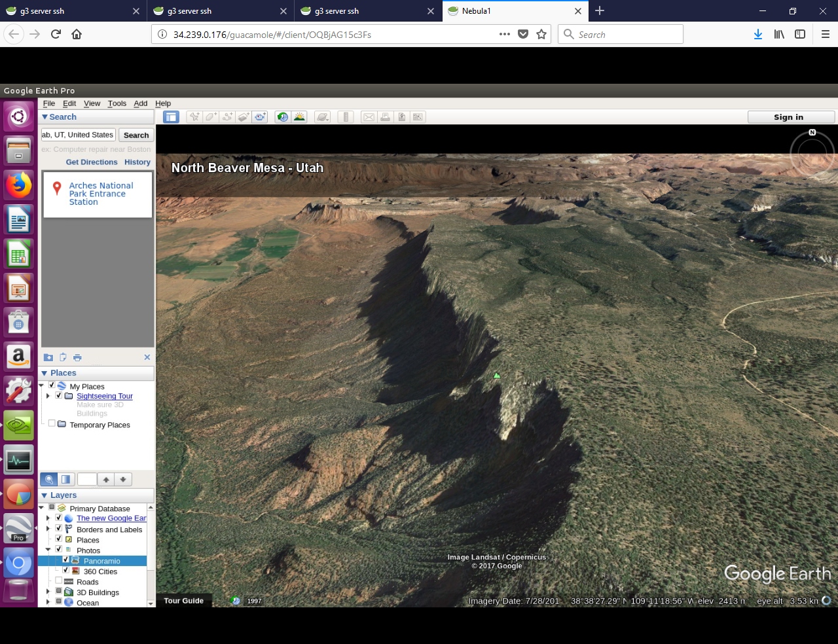Viewport: 838px width, 644px height.
Task: Open the ruler measurement tool
Action: [346, 117]
